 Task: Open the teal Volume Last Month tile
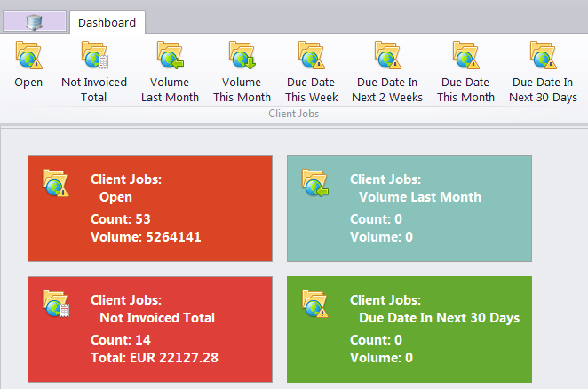[x=409, y=209]
